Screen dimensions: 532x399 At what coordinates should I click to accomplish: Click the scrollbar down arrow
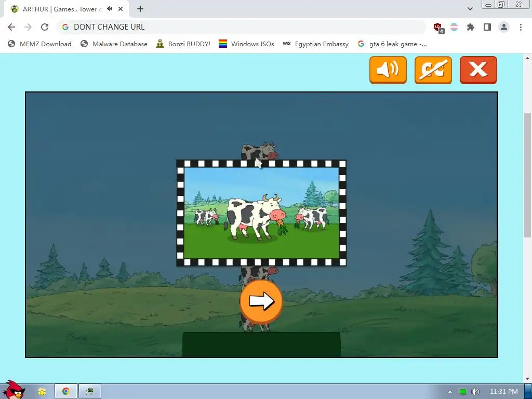tap(527, 379)
